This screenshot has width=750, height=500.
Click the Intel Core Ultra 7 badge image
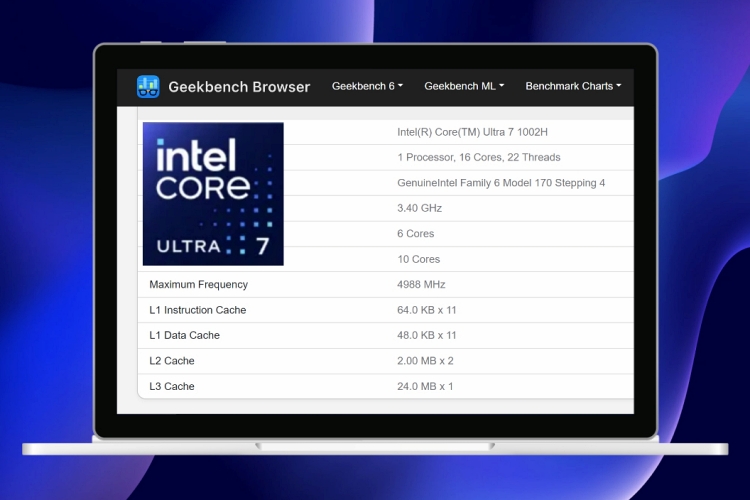click(x=213, y=194)
